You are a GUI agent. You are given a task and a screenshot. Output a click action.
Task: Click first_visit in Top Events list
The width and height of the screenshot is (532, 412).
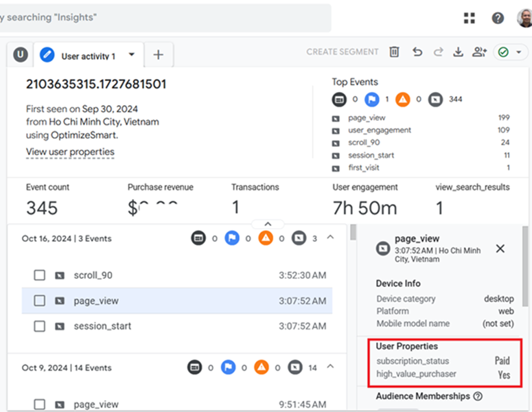click(x=364, y=168)
